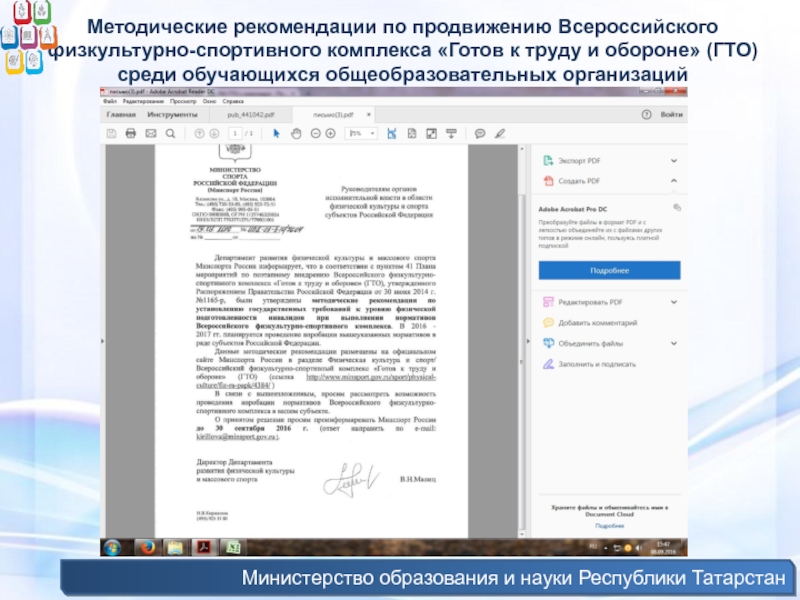Screen dimensions: 800x600
Task: Click the Highlight pen icon
Action: (x=500, y=134)
